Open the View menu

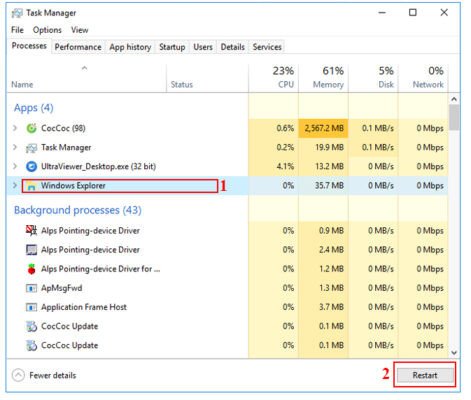pos(80,30)
